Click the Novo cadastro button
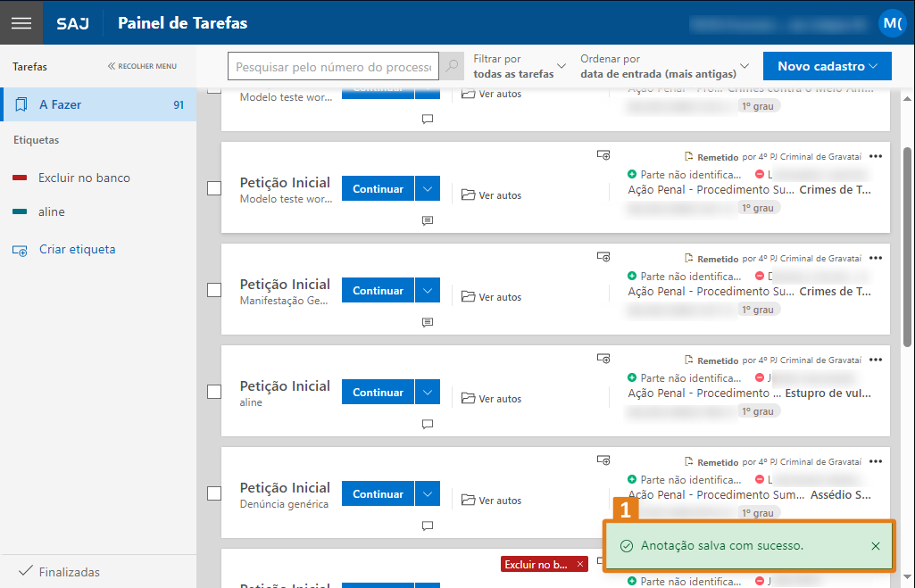Screen dimensions: 915x588 click(827, 66)
